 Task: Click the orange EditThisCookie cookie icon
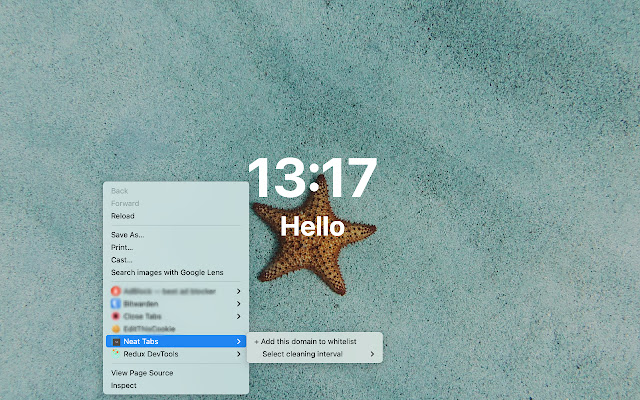point(116,329)
